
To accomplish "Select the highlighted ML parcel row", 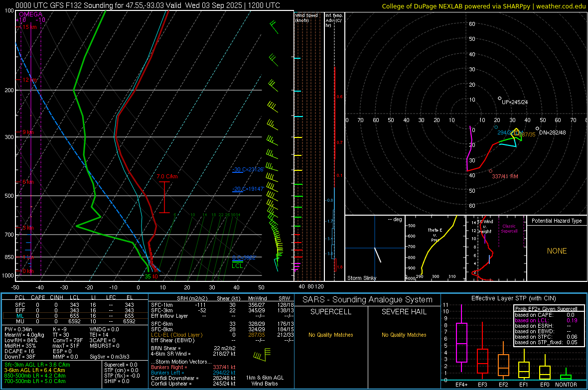I will (x=75, y=316).
